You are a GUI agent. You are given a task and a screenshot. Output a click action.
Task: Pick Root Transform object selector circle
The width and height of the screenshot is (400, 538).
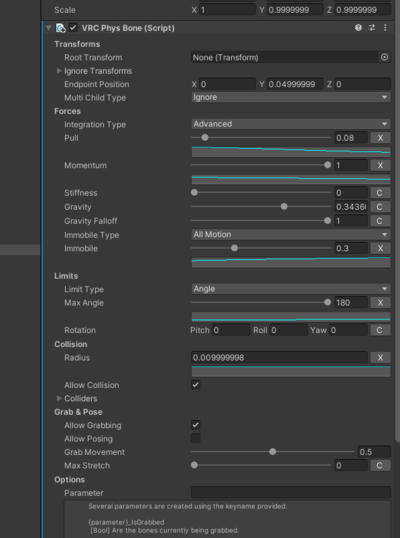tap(385, 57)
